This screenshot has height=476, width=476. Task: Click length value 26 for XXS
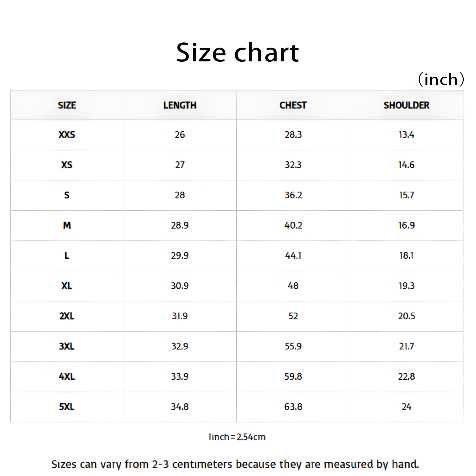pos(180,134)
